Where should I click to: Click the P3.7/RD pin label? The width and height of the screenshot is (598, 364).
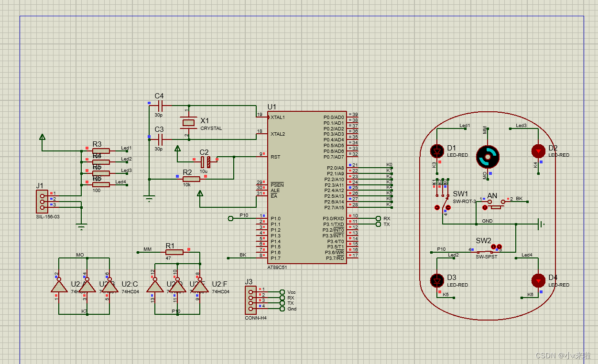[335, 258]
